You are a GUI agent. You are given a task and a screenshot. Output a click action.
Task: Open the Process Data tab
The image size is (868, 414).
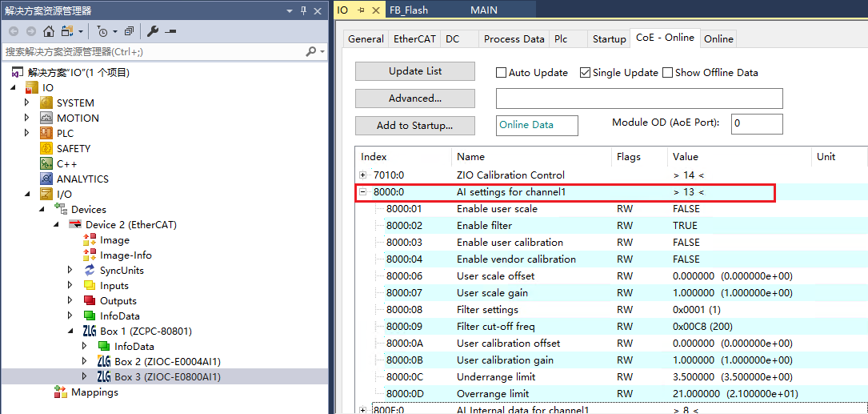click(x=514, y=38)
